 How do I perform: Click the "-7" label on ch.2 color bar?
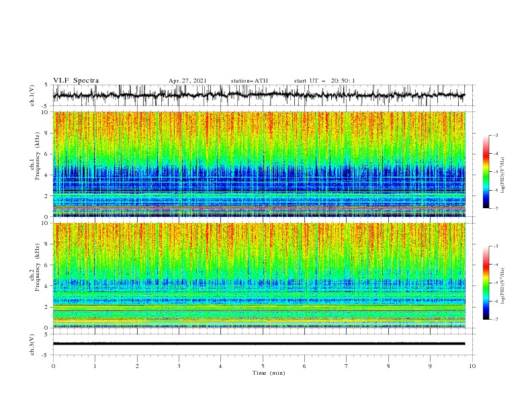pyautogui.click(x=496, y=320)
